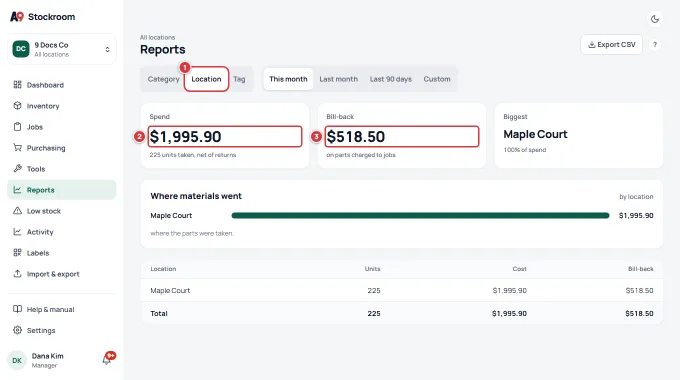Click the Help & manual book icon

(x=17, y=309)
